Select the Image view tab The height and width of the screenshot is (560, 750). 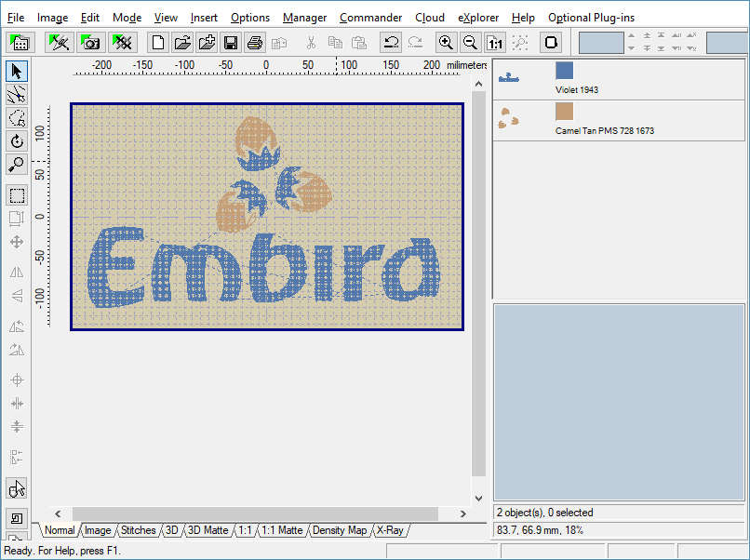tap(98, 530)
